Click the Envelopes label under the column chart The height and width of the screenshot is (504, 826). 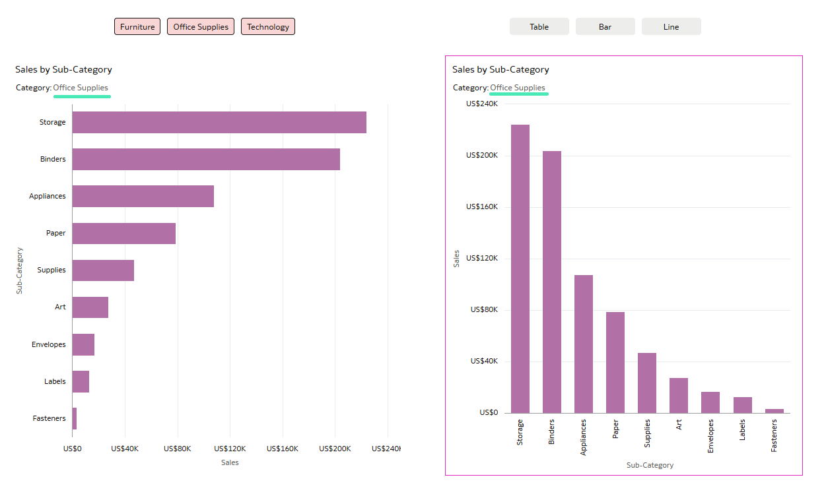pos(711,435)
